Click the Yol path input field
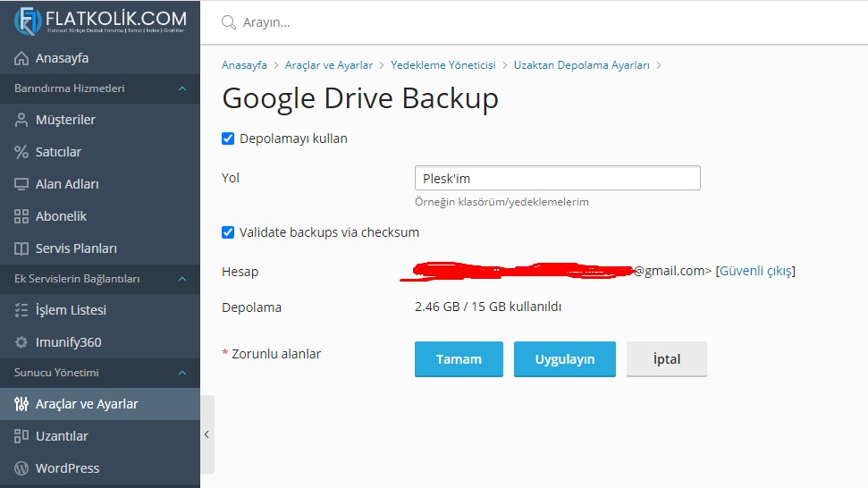Viewport: 868px width, 488px height. pyautogui.click(x=558, y=178)
